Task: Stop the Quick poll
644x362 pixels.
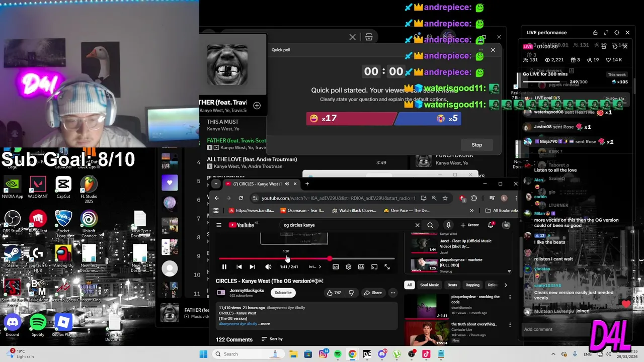Action: 477,145
